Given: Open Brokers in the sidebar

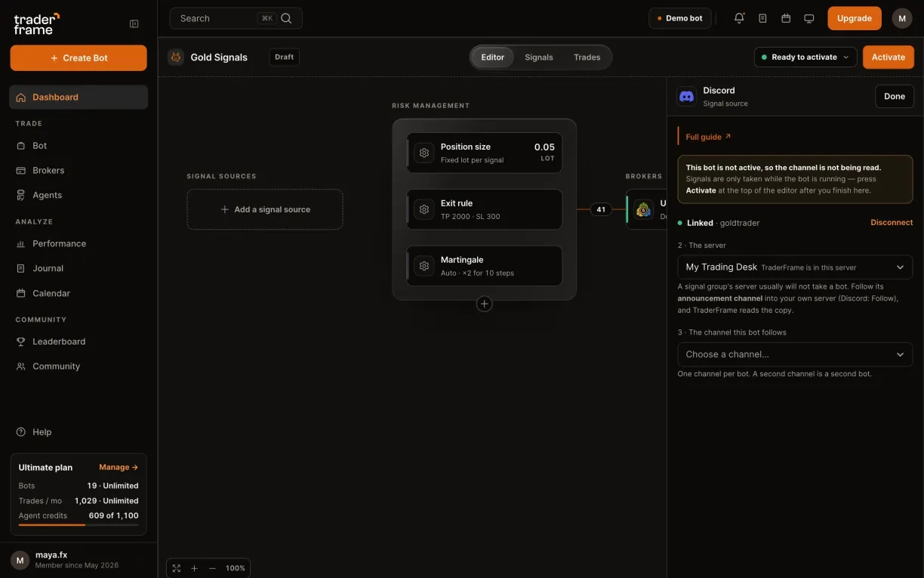Looking at the screenshot, I should coord(79,171).
